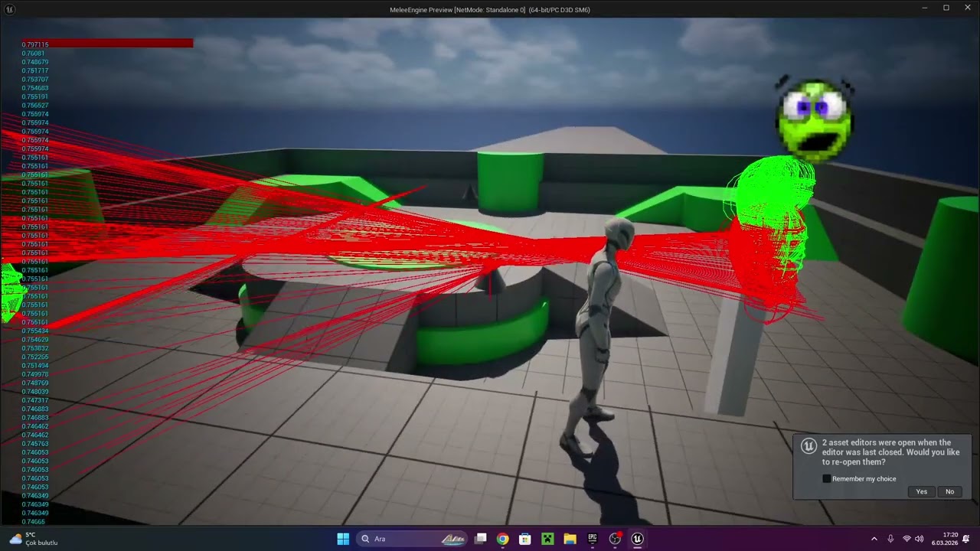The height and width of the screenshot is (551, 980).
Task: Tick the Remember my choice checkbox
Action: (826, 479)
